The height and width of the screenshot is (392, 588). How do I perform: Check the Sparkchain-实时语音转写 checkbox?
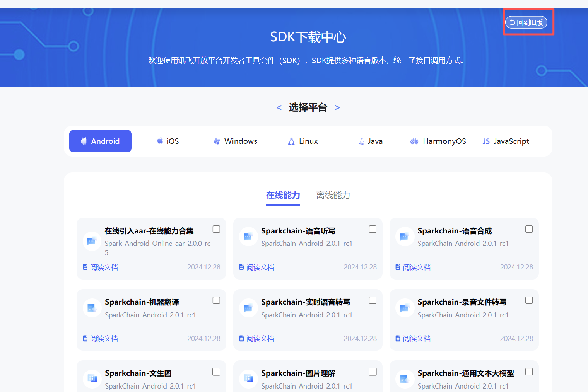(x=373, y=300)
